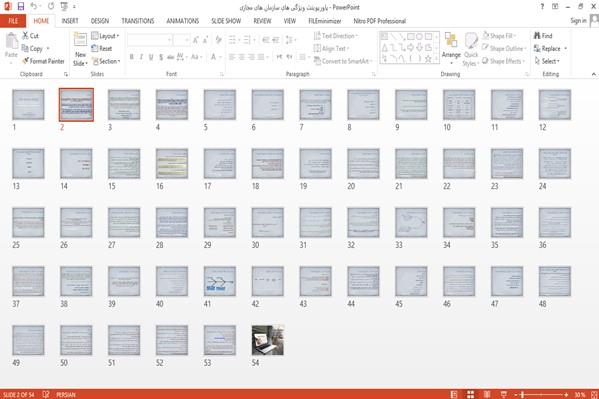Increase font size
599x399 pixels.
pyautogui.click(x=196, y=39)
